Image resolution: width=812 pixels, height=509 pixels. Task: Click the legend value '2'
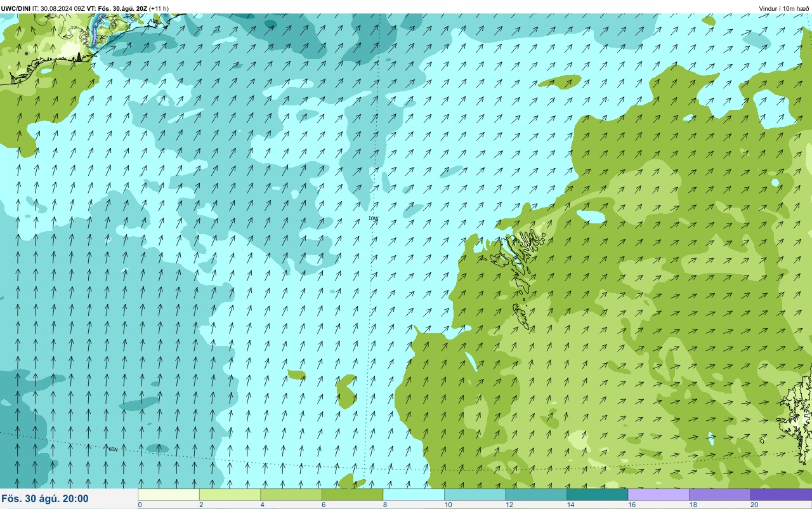click(x=200, y=505)
